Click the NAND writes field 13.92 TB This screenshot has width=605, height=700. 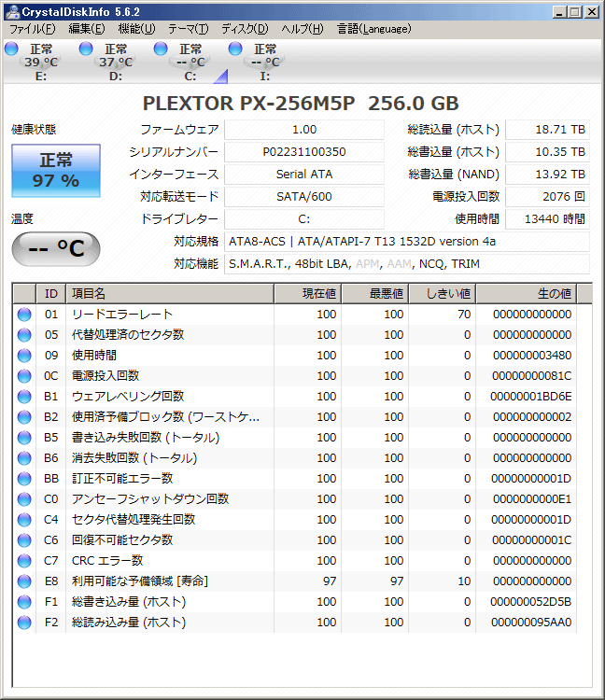click(x=547, y=175)
